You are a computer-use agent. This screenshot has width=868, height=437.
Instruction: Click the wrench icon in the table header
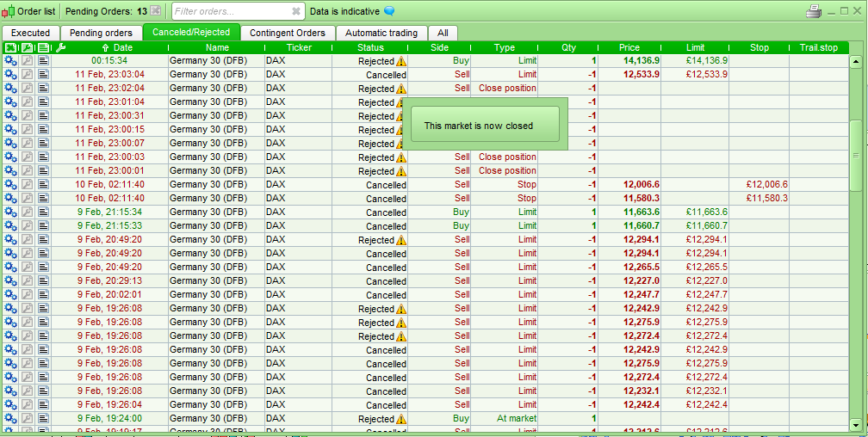[x=61, y=47]
